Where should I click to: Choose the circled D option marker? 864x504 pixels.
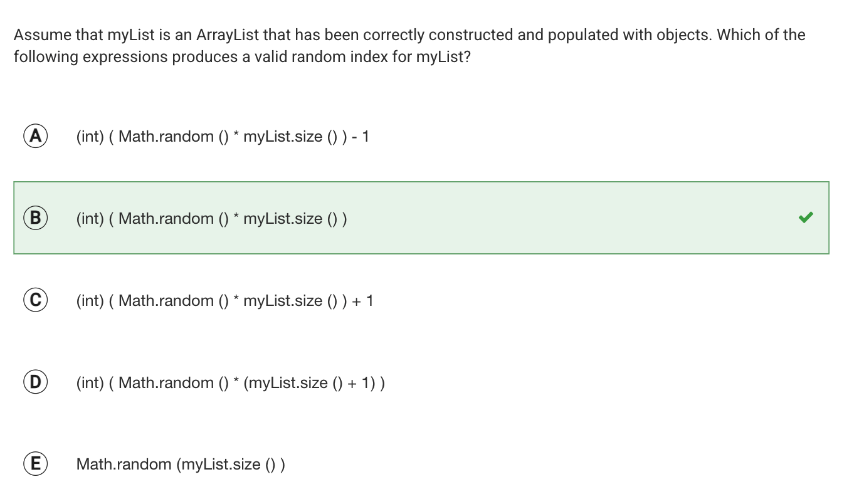coord(36,382)
